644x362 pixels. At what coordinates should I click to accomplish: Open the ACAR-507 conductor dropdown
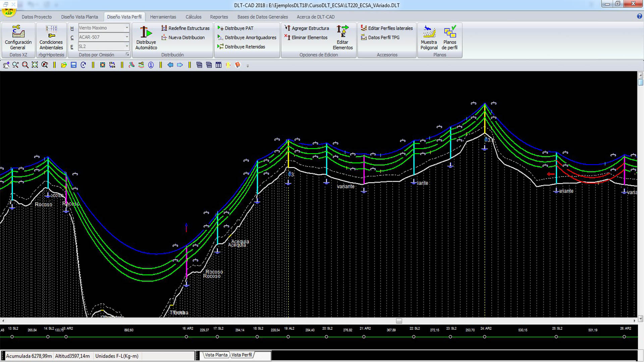127,37
